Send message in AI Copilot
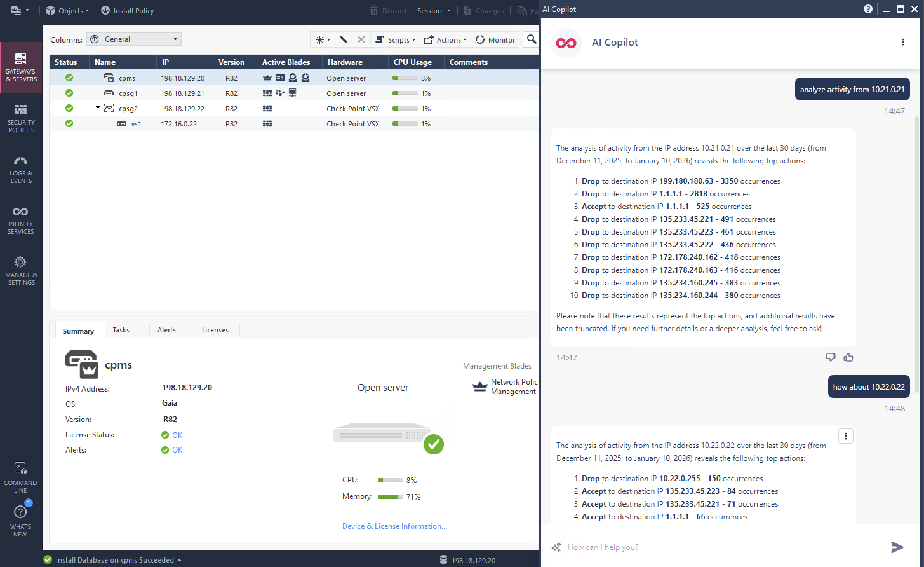 (897, 547)
